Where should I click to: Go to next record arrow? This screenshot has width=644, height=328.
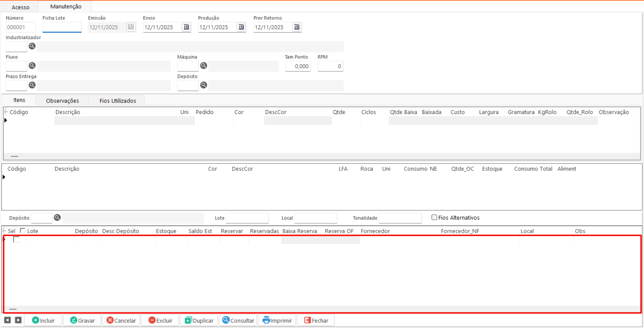pos(18,320)
